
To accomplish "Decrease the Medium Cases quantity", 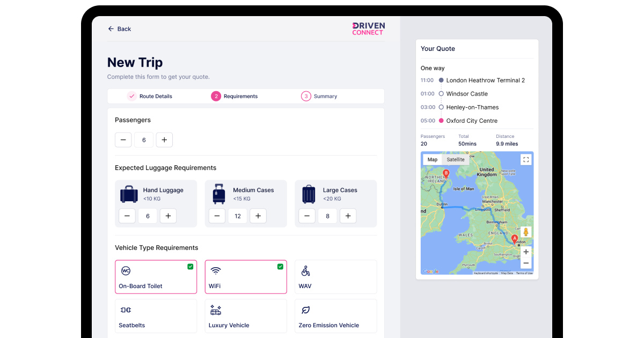I will [217, 216].
